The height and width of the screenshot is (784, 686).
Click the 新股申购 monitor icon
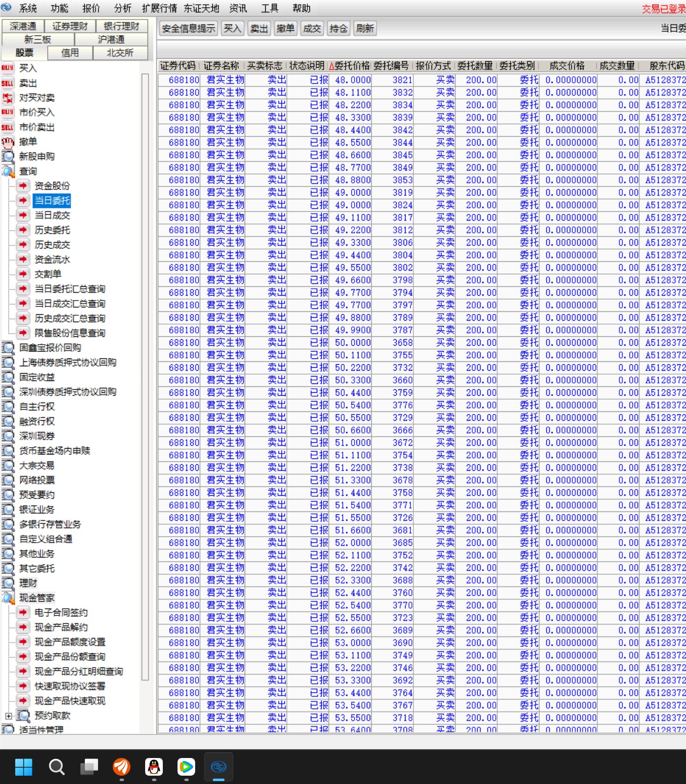point(8,156)
